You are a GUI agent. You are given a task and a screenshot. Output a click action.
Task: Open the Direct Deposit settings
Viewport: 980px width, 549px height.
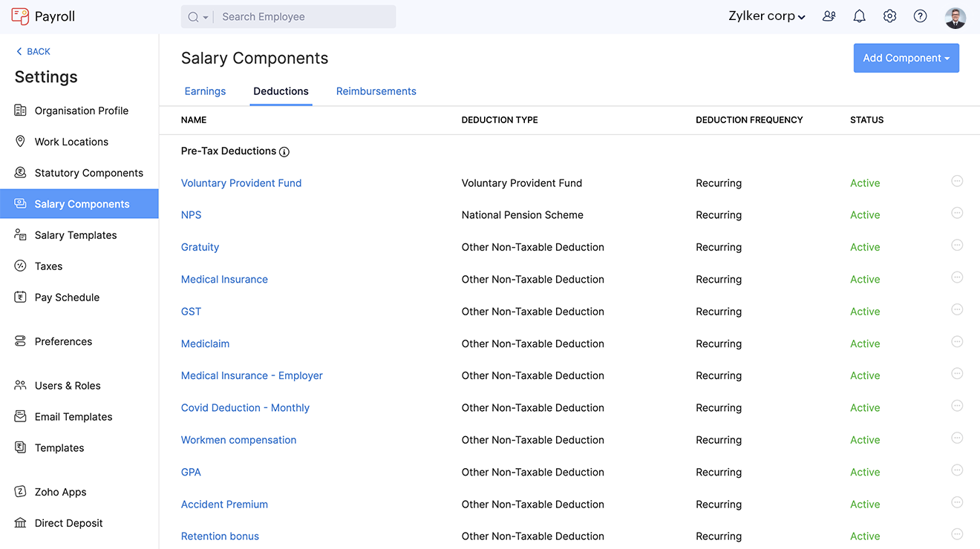pos(68,522)
